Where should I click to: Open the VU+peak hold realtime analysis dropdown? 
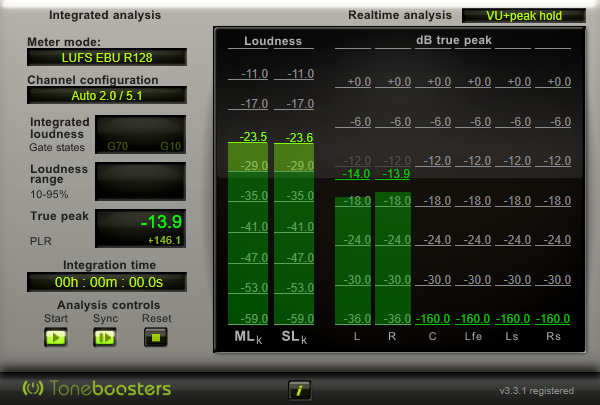click(x=526, y=16)
